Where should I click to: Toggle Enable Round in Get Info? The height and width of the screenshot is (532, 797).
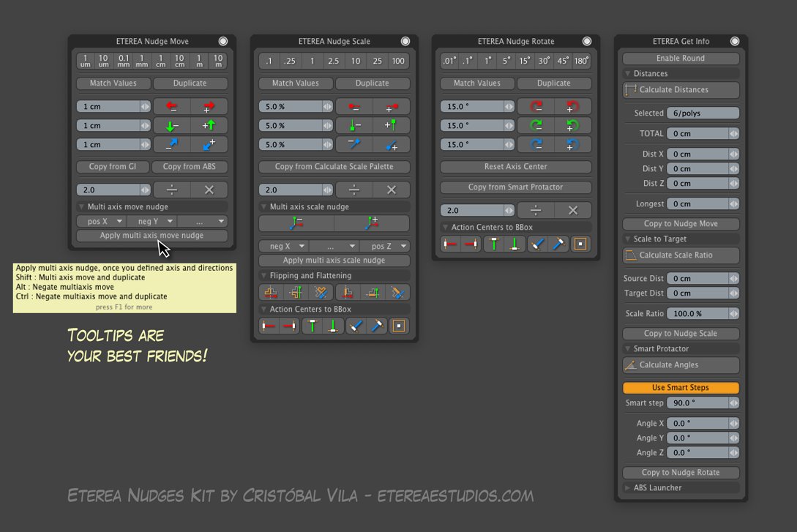click(x=681, y=59)
